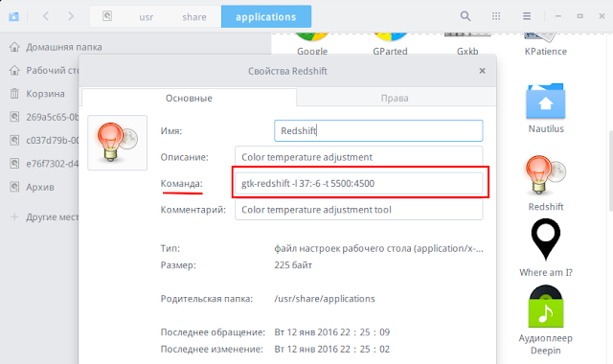Open the search icon in toolbar
Screen dimensions: 613x364
465,16
